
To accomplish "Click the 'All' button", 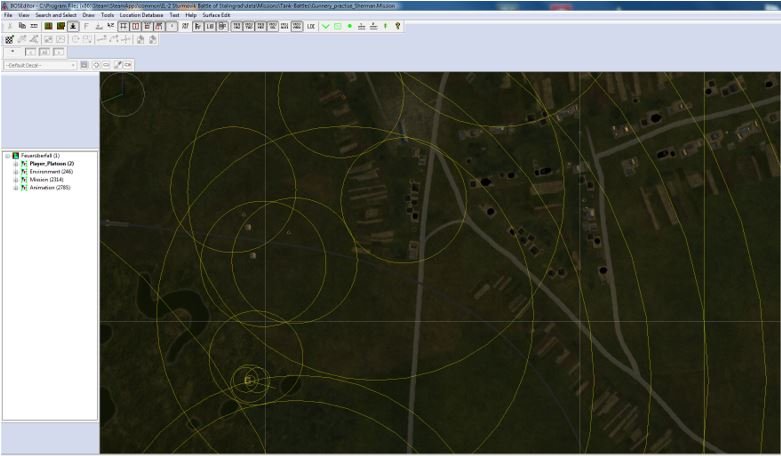I will click(x=44, y=52).
